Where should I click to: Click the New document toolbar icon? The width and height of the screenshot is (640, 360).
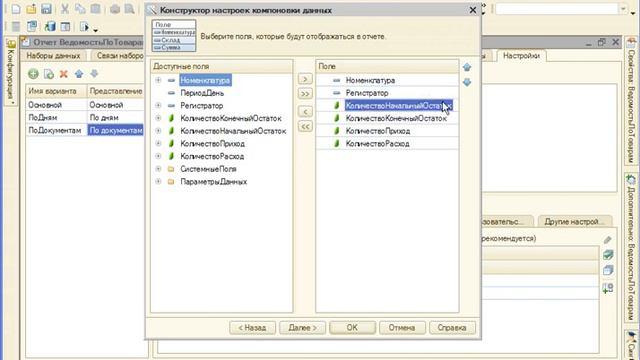16,9
